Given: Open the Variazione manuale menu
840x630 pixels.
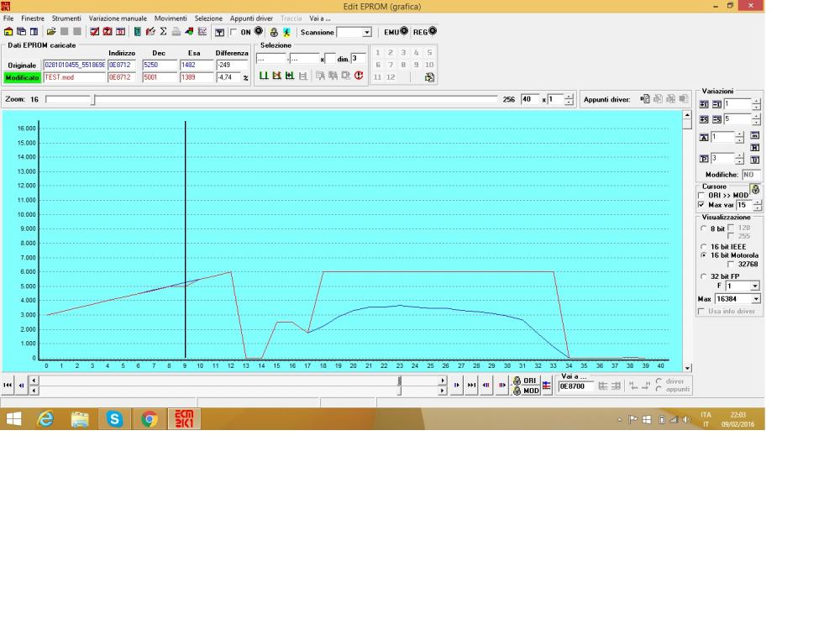Looking at the screenshot, I should pos(118,18).
